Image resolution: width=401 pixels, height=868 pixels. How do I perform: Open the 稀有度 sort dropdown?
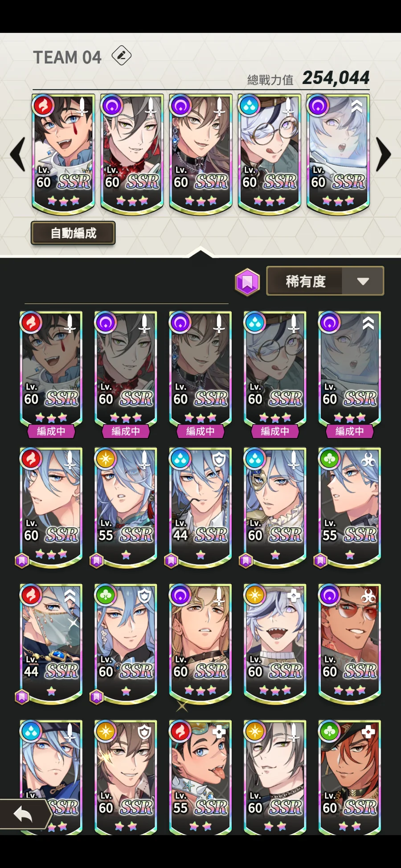(325, 281)
